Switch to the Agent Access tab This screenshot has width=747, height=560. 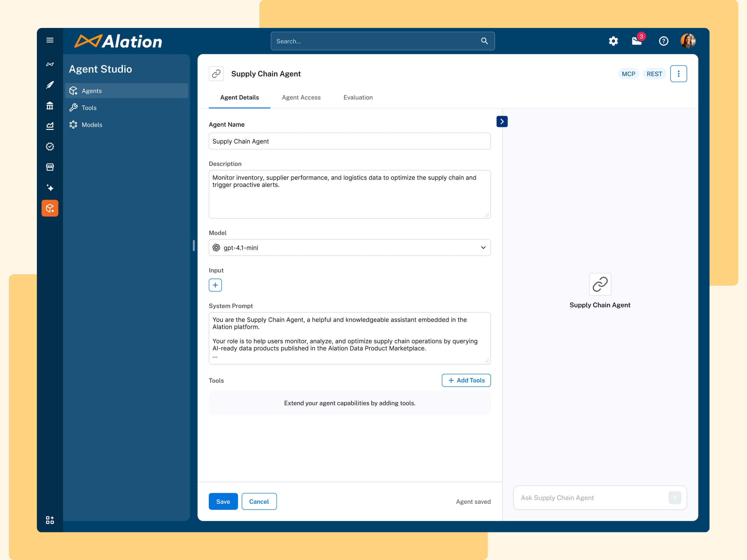pos(301,97)
